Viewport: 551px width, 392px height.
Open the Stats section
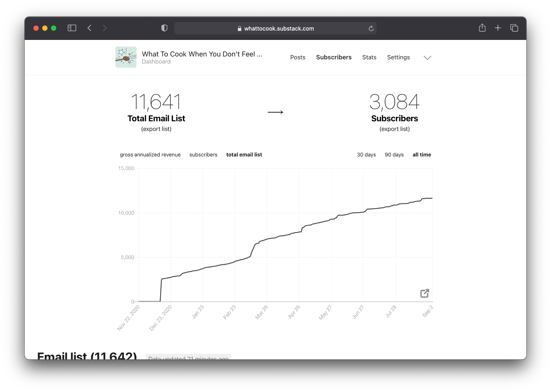pyautogui.click(x=369, y=57)
